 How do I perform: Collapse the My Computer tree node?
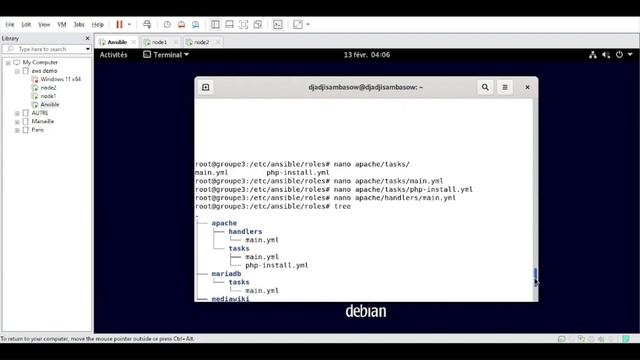(x=8, y=63)
